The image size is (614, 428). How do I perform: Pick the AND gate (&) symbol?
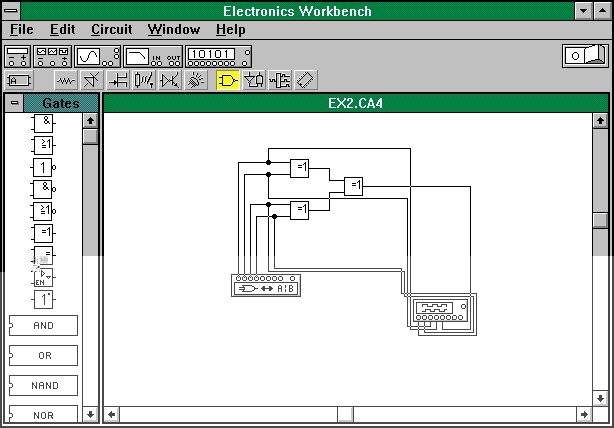(43, 123)
